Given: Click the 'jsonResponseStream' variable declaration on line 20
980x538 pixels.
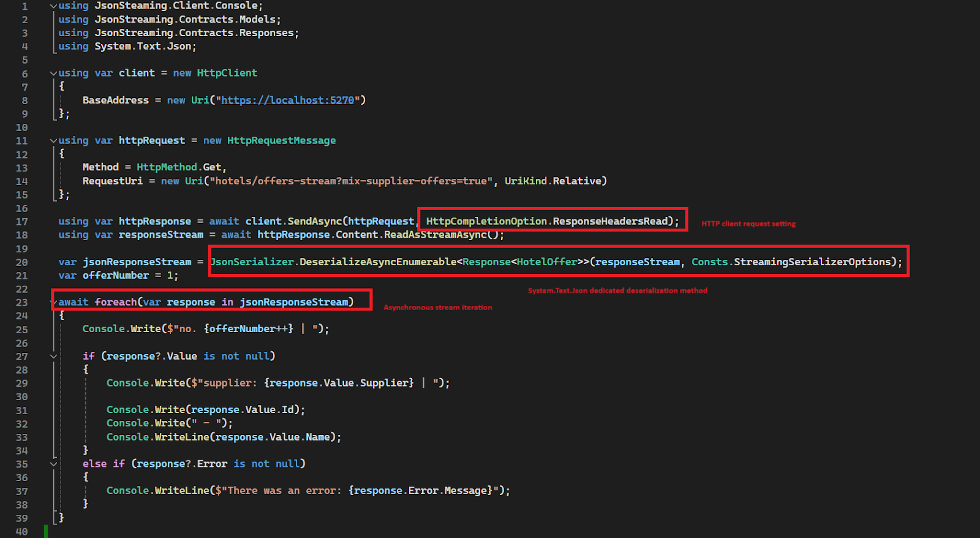Looking at the screenshot, I should point(137,262).
